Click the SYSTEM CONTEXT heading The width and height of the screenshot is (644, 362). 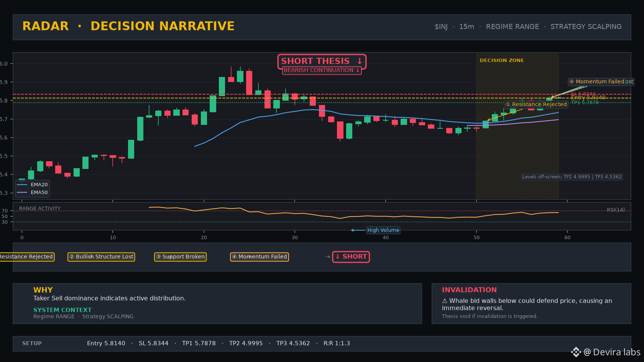[62, 310]
